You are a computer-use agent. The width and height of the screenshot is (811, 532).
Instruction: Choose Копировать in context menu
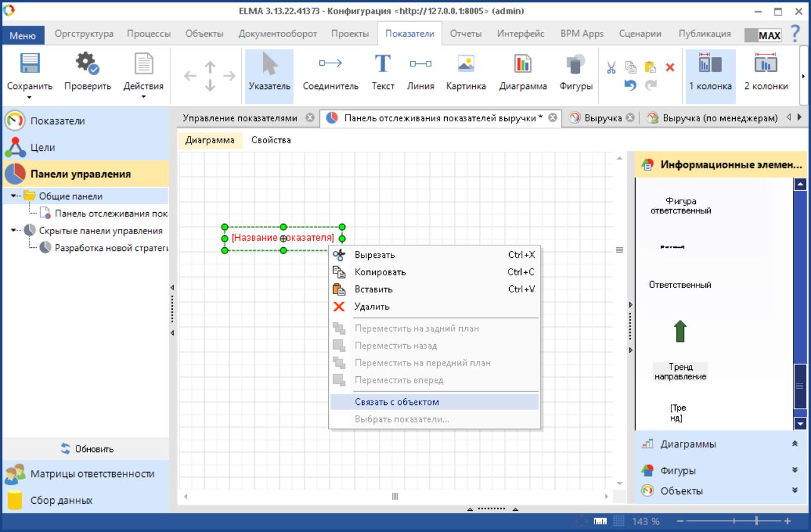pyautogui.click(x=434, y=272)
